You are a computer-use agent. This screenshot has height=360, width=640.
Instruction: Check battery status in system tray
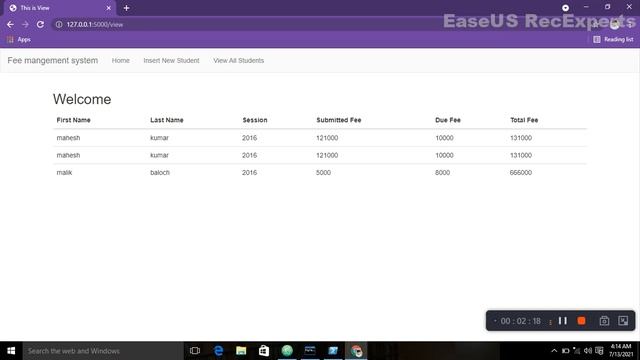coord(565,351)
